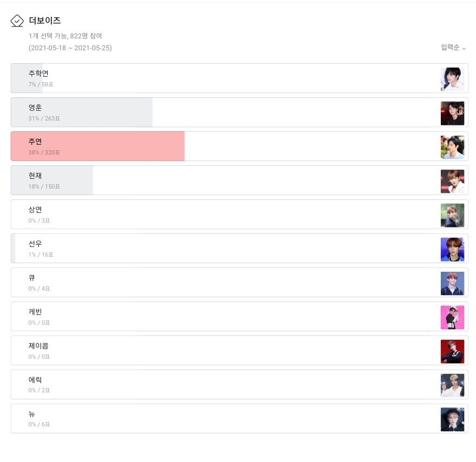This screenshot has height=462, width=476.
Task: Select the 영훈 poll option
Action: click(240, 112)
